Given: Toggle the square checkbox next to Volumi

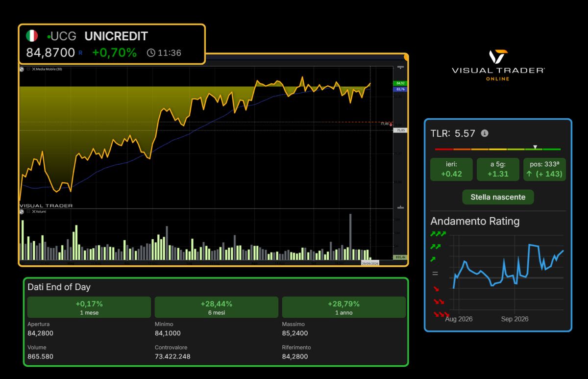Looking at the screenshot, I should pyautogui.click(x=28, y=212).
